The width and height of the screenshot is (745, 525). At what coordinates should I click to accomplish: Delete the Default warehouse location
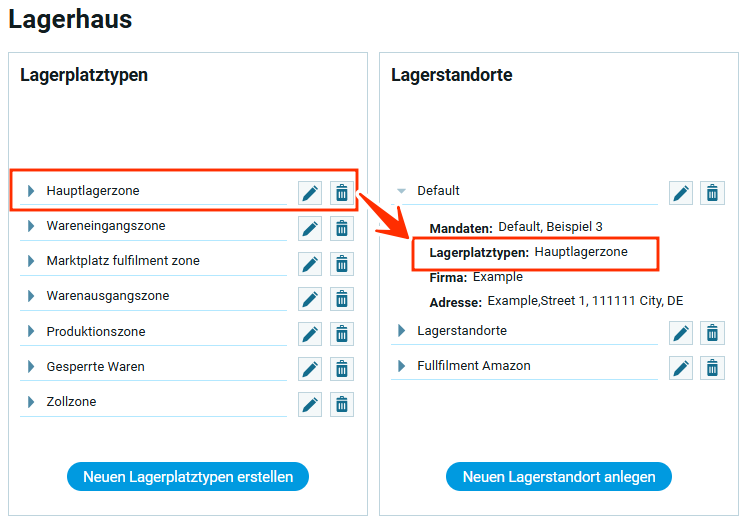coord(712,193)
